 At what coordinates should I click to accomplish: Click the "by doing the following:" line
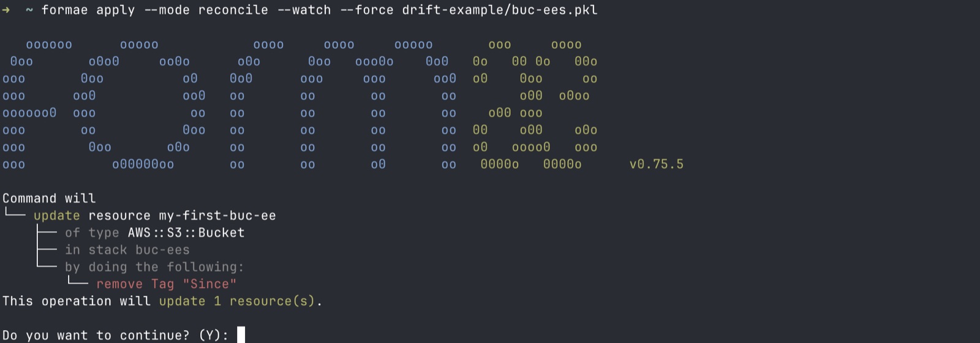pos(154,267)
